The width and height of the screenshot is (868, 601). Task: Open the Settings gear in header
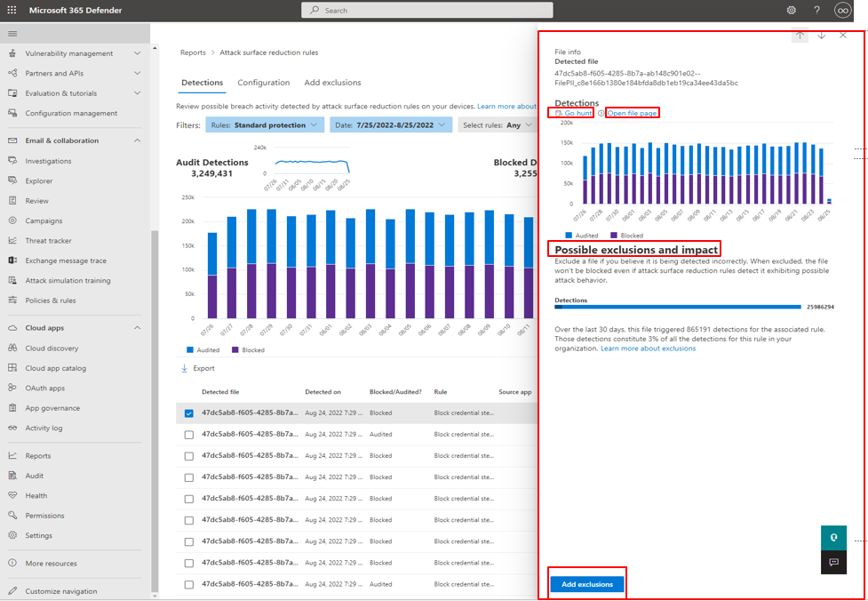pyautogui.click(x=792, y=11)
